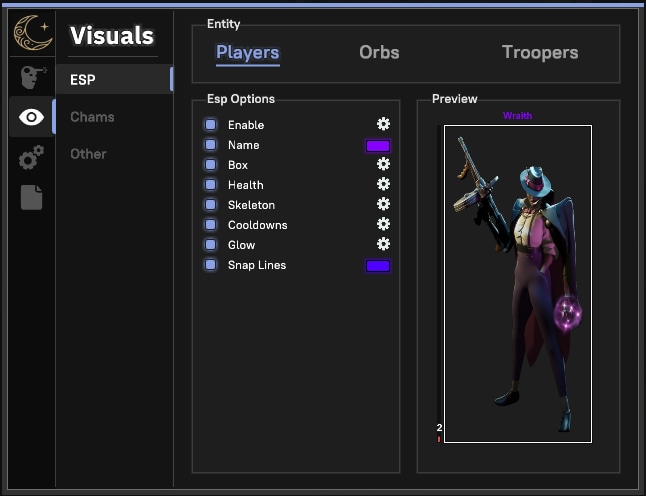Open gear settings next to Box
This screenshot has width=646, height=496.
point(383,164)
